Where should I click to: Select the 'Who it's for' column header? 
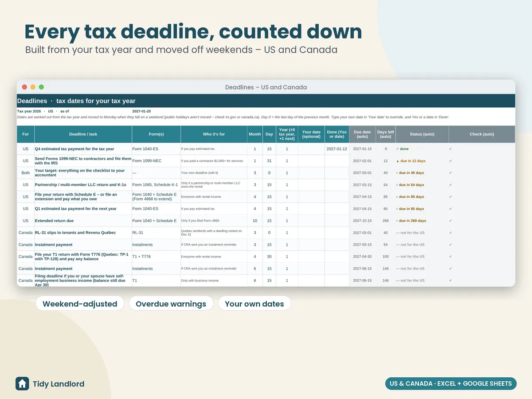tap(214, 134)
